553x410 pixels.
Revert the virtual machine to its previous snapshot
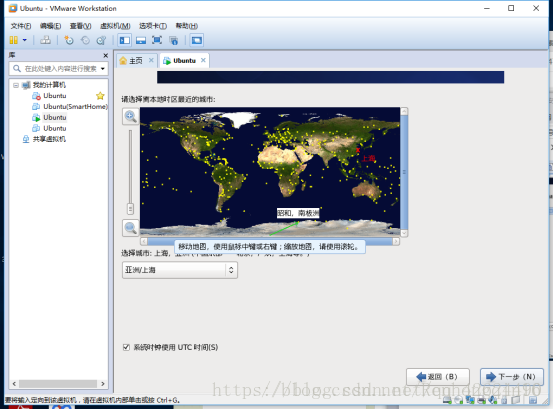click(x=85, y=40)
